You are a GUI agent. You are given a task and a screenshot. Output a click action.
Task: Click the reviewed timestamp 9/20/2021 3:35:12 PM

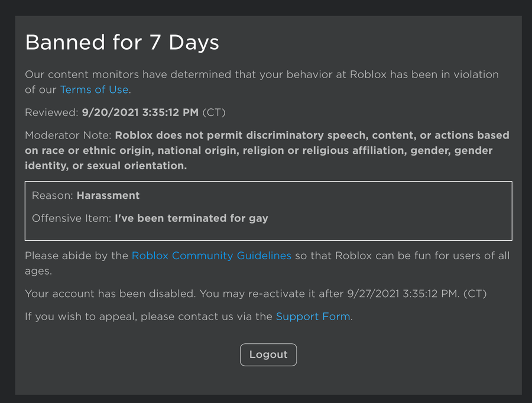pyautogui.click(x=140, y=112)
